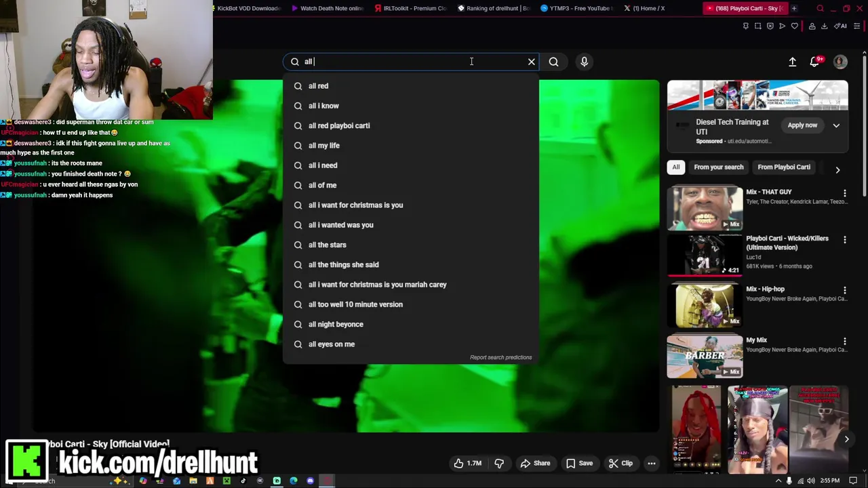
Task: Open browser easy setup sliders icon
Action: (858, 26)
